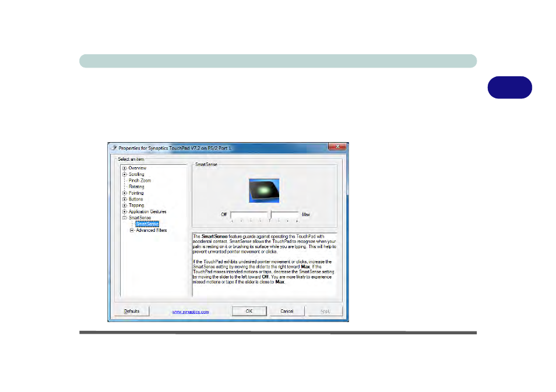
Task: Click the SmartSense slider thumb
Action: pyautogui.click(x=270, y=214)
